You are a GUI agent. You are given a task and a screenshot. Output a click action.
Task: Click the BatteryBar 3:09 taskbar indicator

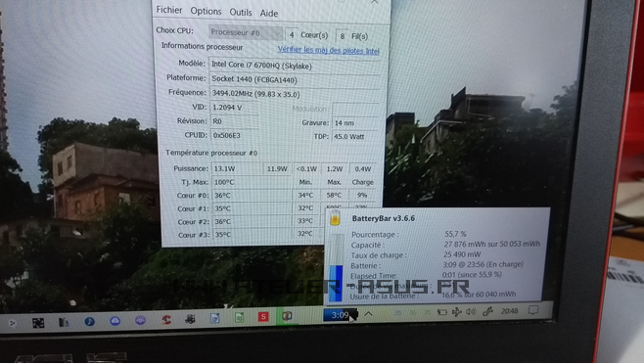coord(340,315)
